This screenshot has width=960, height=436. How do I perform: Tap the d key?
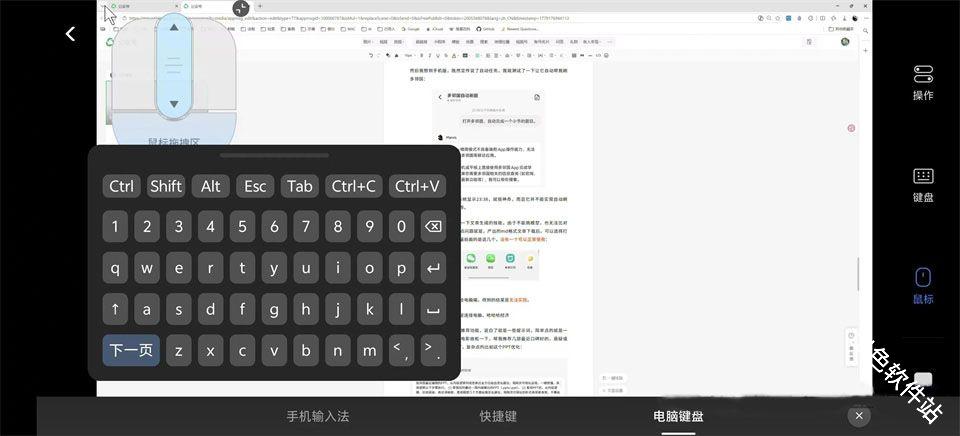[x=210, y=309]
